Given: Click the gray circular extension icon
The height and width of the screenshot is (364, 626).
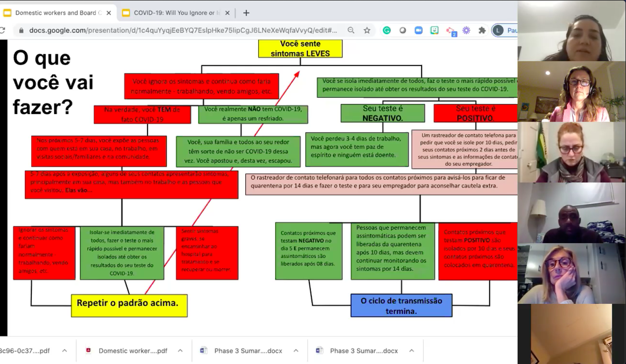Looking at the screenshot, I should (403, 30).
